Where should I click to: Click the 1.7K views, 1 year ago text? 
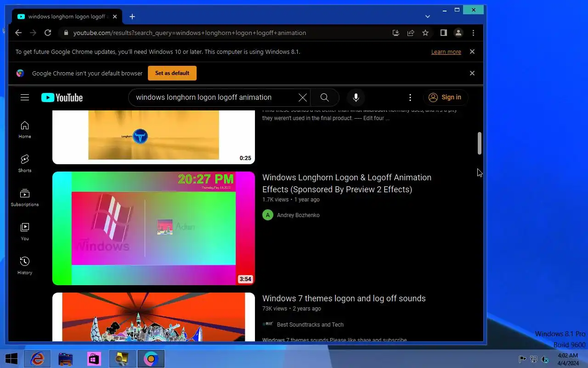point(291,200)
